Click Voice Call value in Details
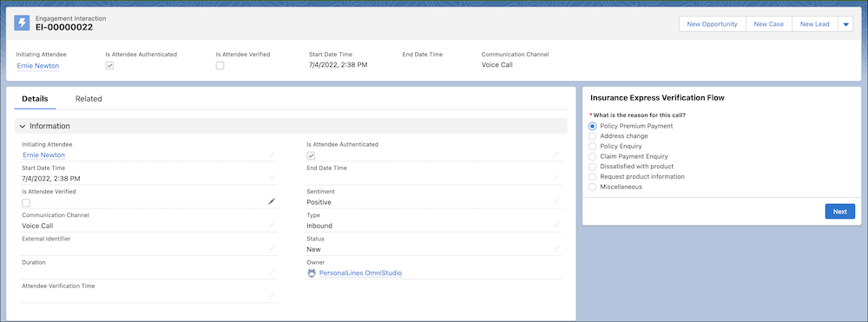The image size is (868, 322). coord(37,226)
